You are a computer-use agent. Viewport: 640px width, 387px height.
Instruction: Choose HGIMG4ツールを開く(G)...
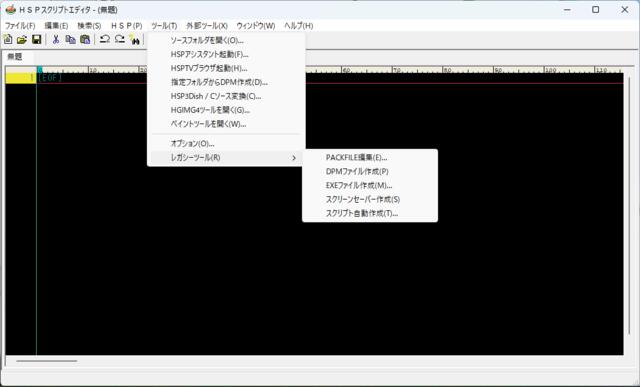[x=226, y=110]
